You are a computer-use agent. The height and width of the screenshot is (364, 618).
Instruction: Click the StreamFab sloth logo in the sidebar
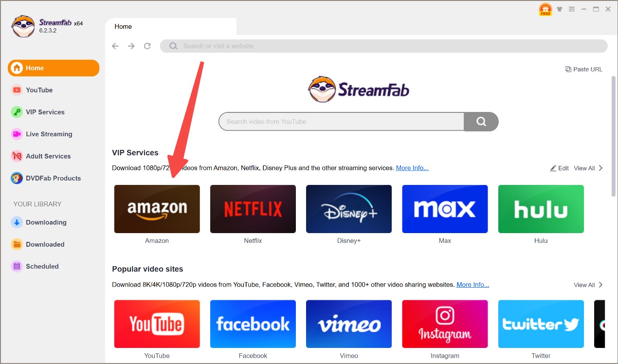[x=23, y=26]
